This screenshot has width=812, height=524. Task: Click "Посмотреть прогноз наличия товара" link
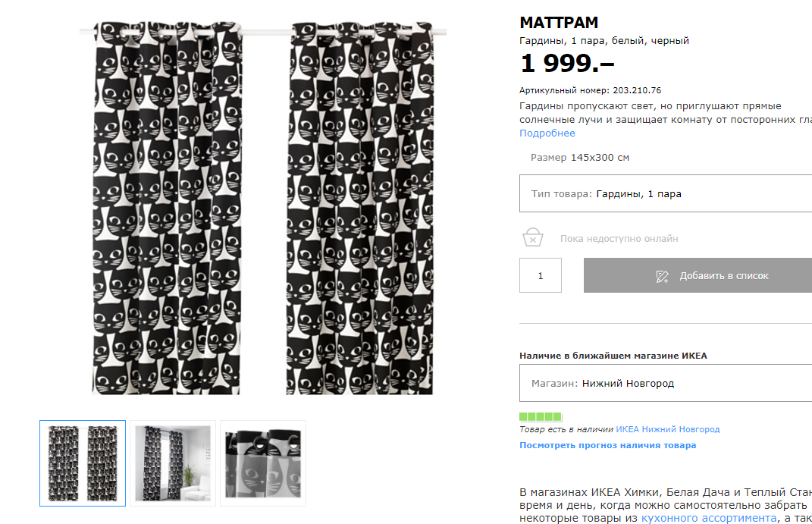(x=607, y=446)
